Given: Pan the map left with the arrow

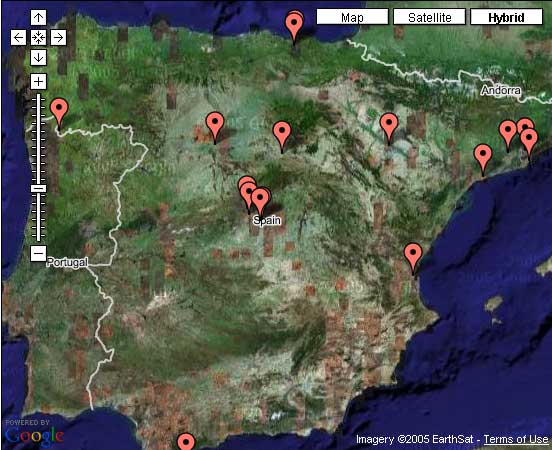Looking at the screenshot, I should tap(18, 37).
